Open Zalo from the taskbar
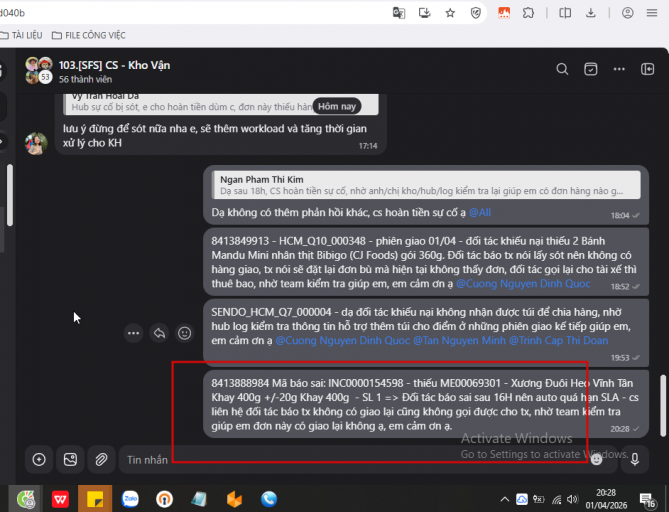Screen dimensions: 669x512 (130, 499)
